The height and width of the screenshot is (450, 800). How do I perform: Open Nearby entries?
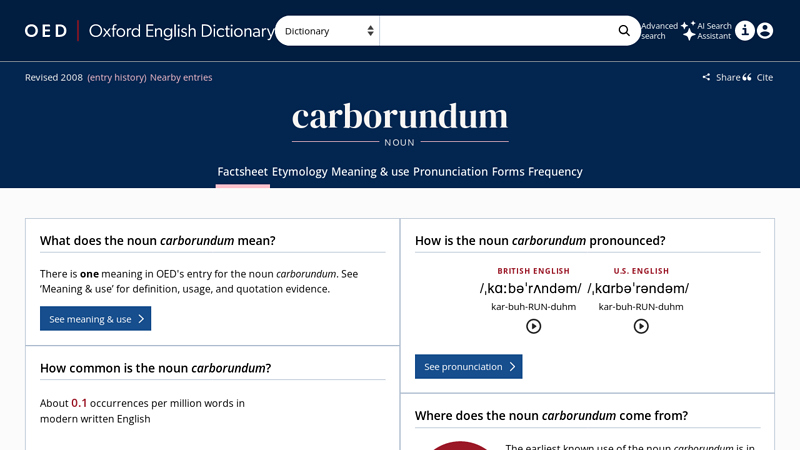pos(181,77)
